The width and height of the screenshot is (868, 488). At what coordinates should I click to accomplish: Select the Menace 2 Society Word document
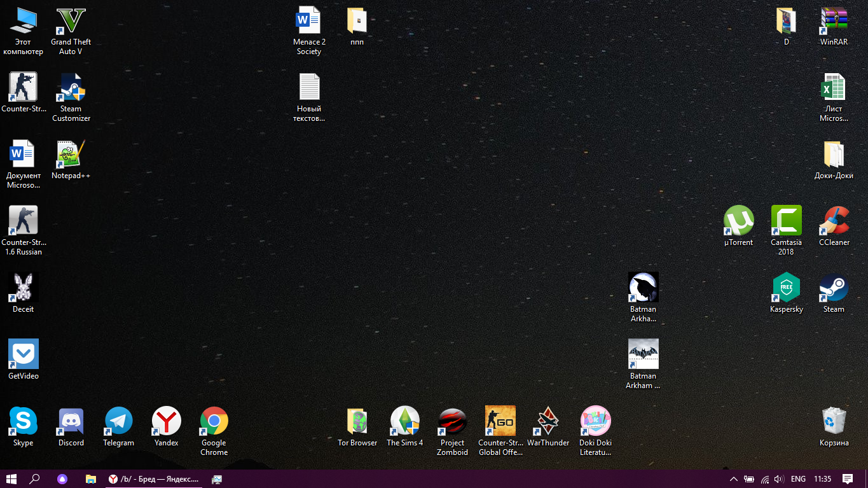point(309,31)
